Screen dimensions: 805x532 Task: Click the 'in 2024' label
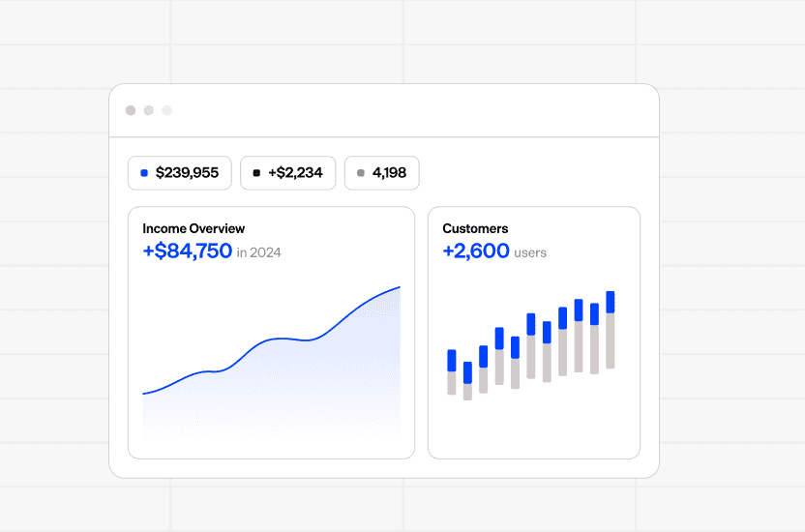point(258,252)
